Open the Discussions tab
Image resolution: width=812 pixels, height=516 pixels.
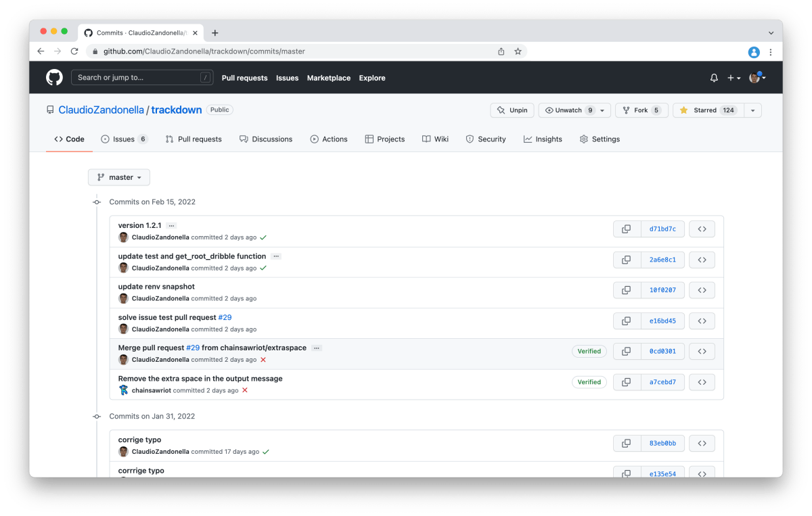point(266,139)
